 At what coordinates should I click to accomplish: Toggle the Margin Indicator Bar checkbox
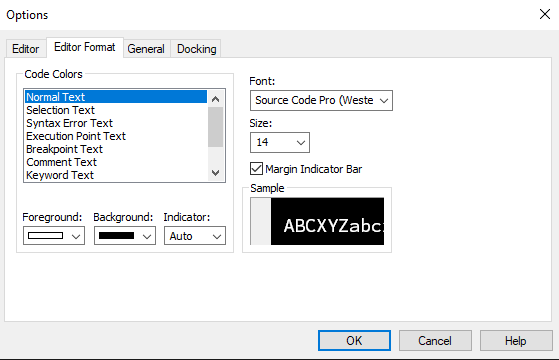pyautogui.click(x=256, y=169)
